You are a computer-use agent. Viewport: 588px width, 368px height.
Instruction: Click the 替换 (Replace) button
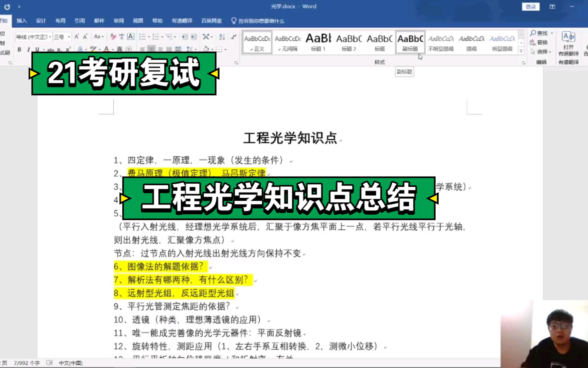coord(539,43)
